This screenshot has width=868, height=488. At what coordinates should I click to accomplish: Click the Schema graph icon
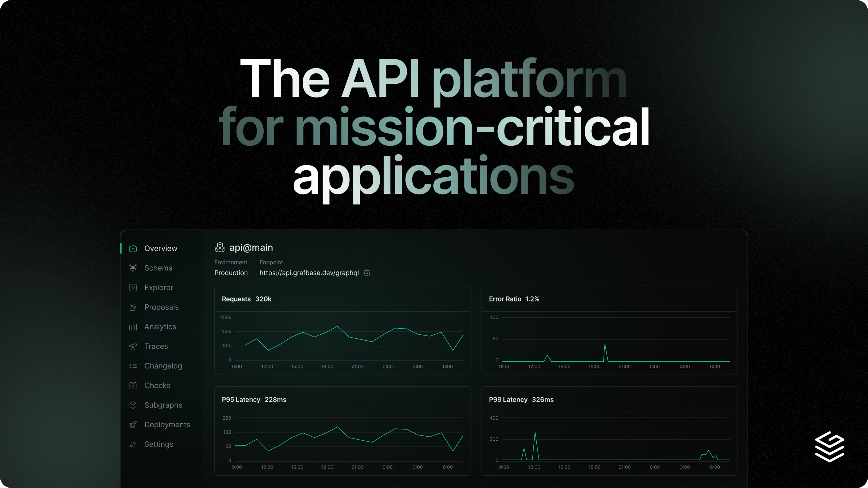click(133, 268)
